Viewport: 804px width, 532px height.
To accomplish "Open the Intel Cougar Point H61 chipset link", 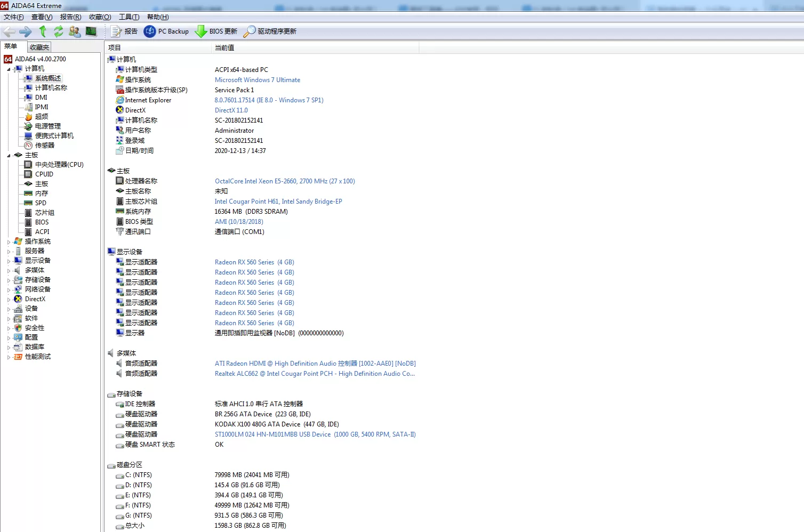I will 278,201.
